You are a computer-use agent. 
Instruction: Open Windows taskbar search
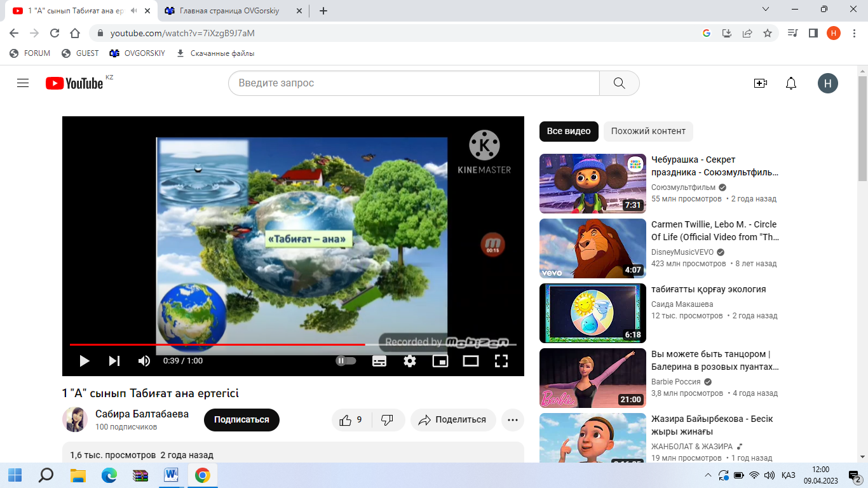(x=46, y=475)
